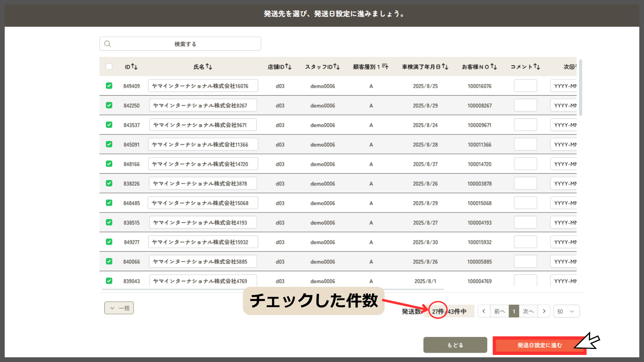Sort by 氏名 column arrows
The width and height of the screenshot is (644, 362).
(209, 67)
